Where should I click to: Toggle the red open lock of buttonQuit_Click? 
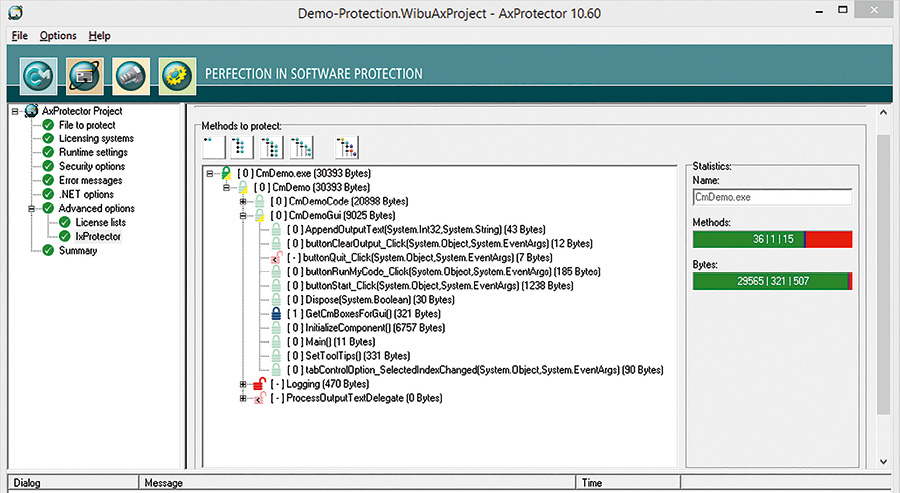[277, 257]
